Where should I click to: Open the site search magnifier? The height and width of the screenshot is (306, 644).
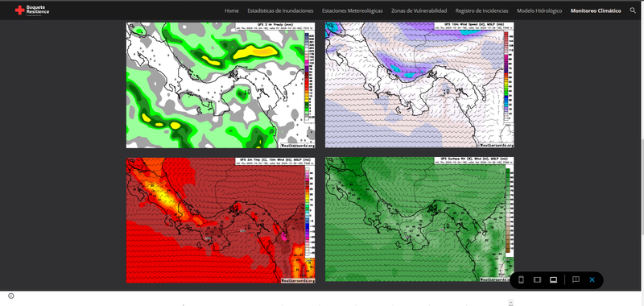click(633, 10)
